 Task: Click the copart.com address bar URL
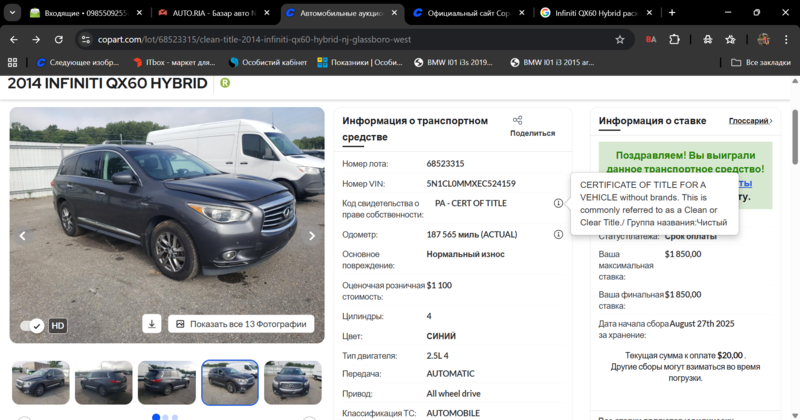tap(254, 39)
